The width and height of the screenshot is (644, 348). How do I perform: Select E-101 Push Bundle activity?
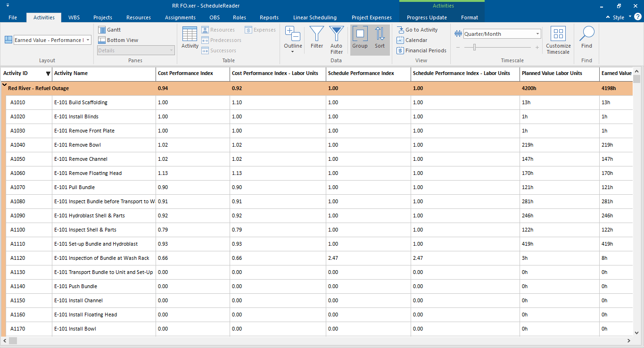click(76, 286)
